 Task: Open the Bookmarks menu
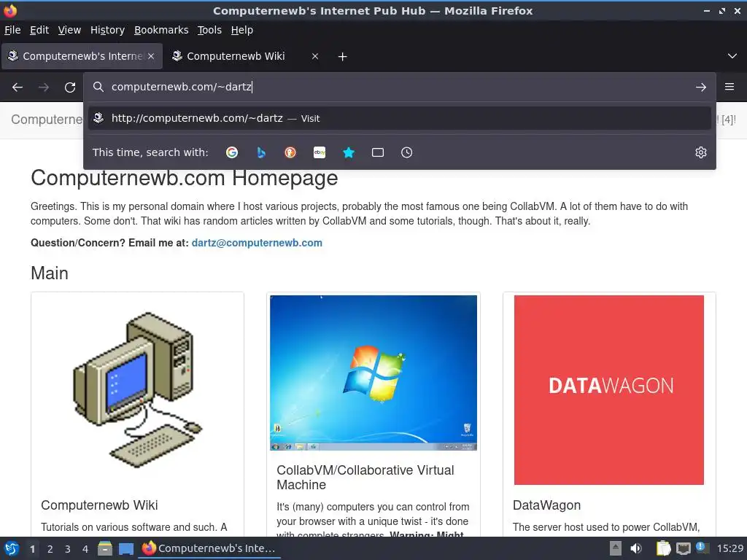click(161, 30)
